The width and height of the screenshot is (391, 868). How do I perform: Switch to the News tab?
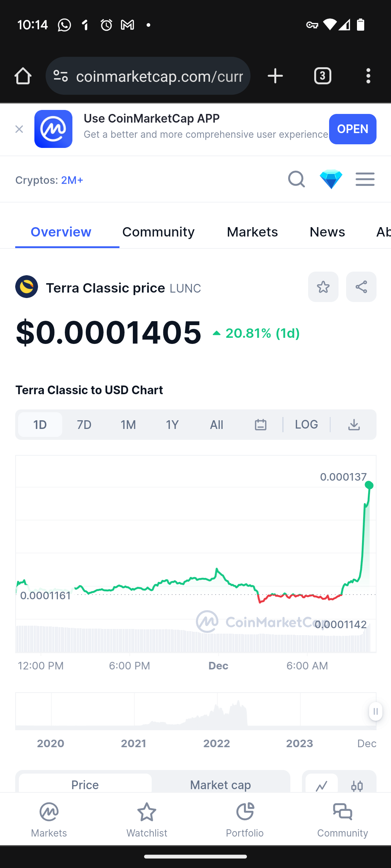coord(327,232)
